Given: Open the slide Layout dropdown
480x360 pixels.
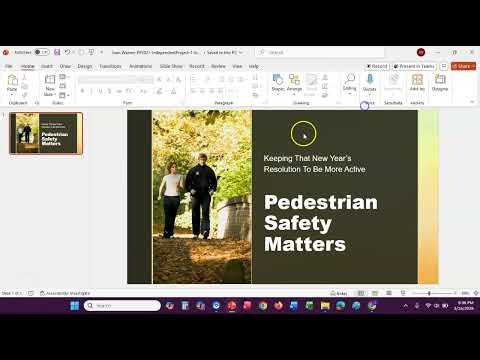Looking at the screenshot, I should pyautogui.click(x=64, y=77).
